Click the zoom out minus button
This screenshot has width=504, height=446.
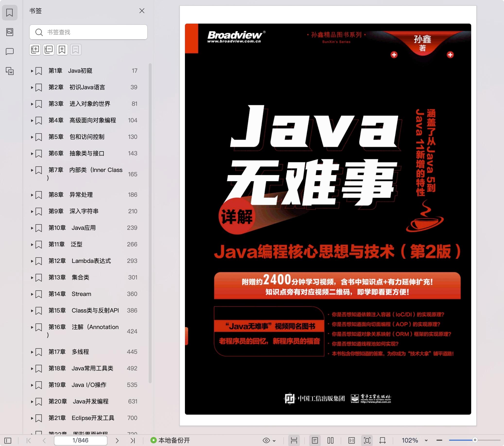coord(439,441)
